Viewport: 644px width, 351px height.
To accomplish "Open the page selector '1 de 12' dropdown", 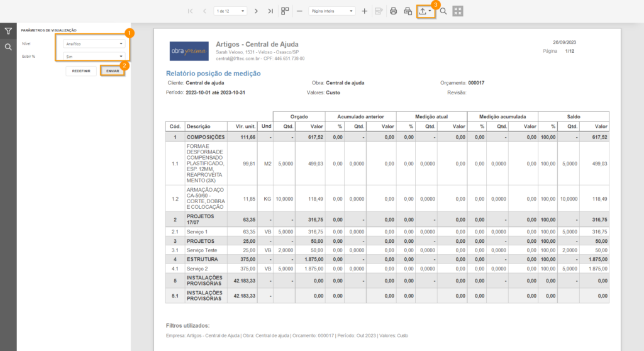I will [x=230, y=11].
